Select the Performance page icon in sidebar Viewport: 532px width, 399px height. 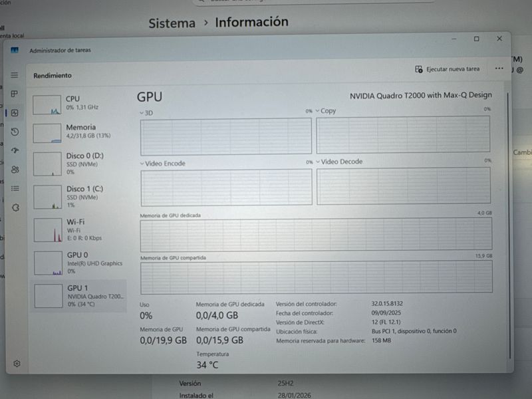pyautogui.click(x=15, y=113)
